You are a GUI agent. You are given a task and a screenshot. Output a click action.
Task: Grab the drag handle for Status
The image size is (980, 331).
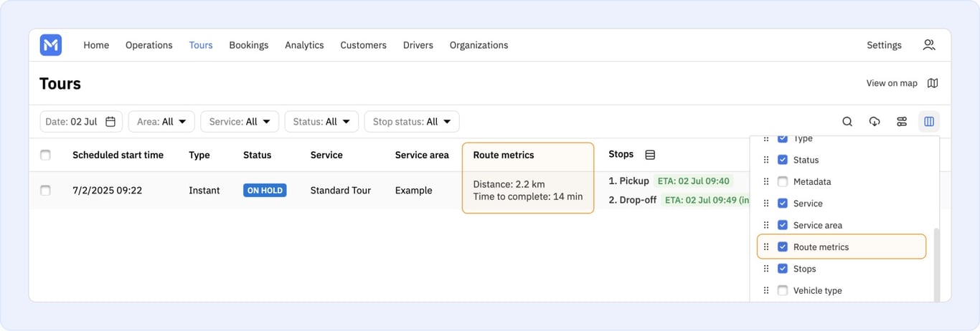click(765, 160)
